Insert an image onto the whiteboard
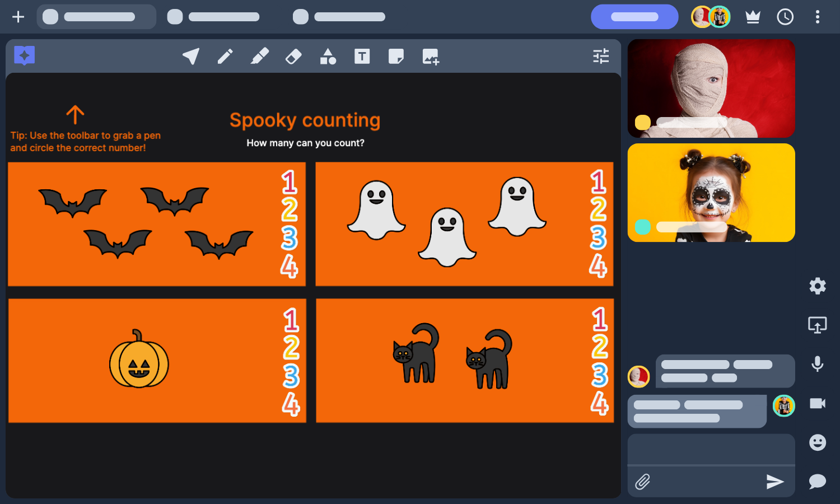 point(431,56)
